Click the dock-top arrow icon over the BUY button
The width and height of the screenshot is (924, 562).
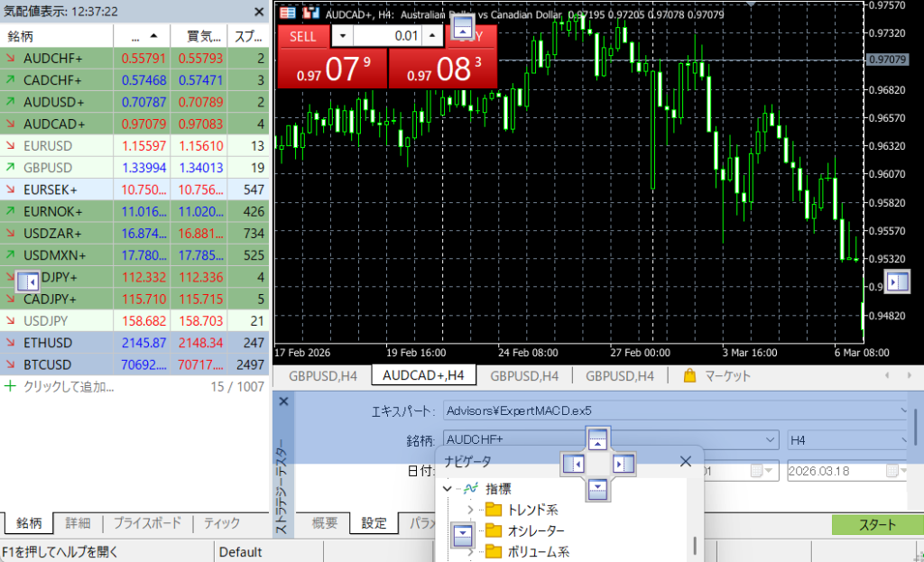point(462,30)
